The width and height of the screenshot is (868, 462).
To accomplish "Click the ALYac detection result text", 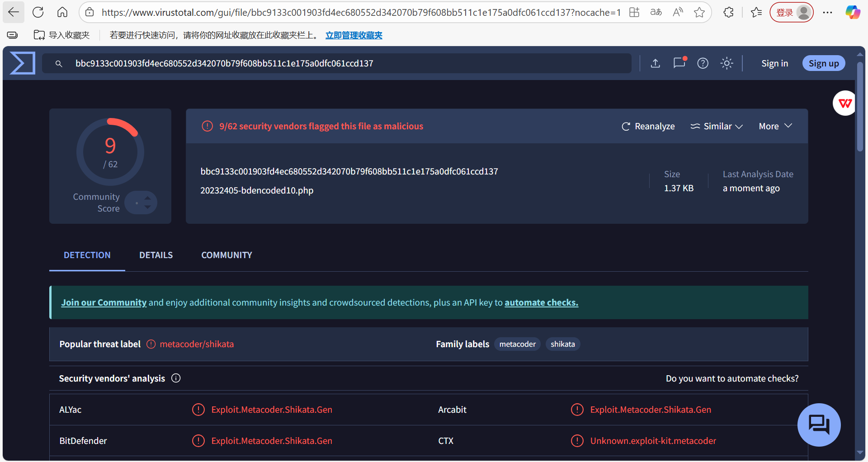I will point(272,410).
